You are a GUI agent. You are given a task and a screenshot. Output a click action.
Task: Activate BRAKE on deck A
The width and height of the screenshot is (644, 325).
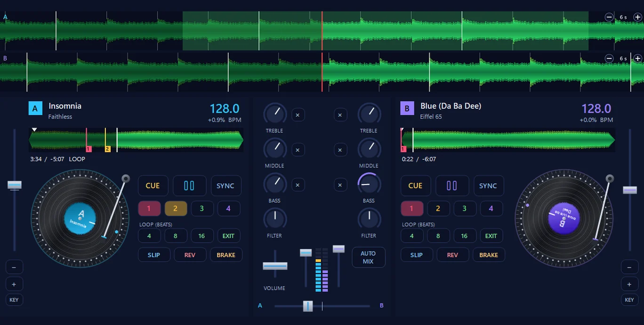click(x=226, y=255)
